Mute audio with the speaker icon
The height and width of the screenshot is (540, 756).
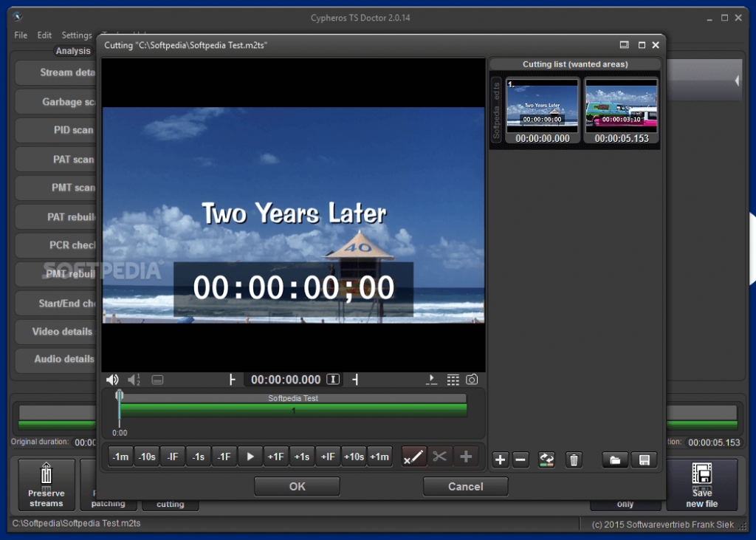coord(112,380)
